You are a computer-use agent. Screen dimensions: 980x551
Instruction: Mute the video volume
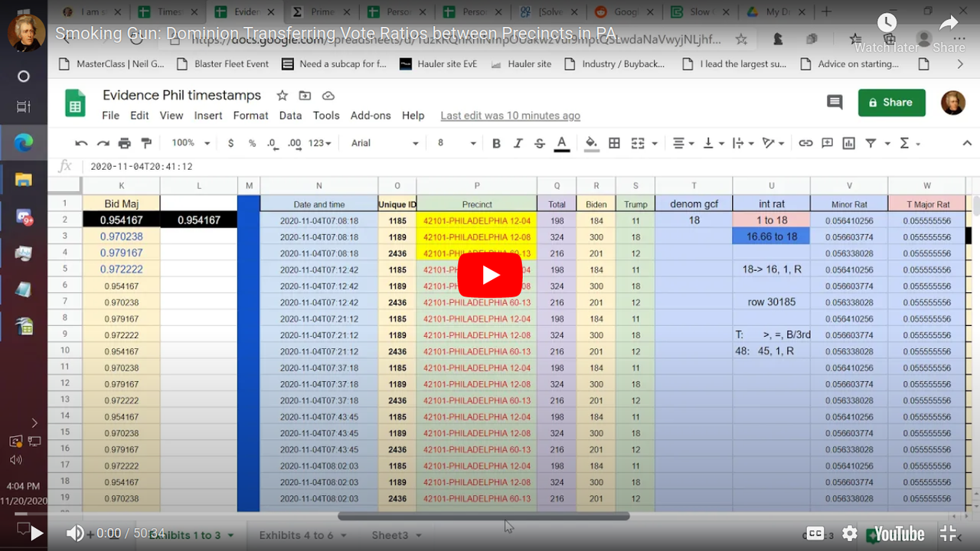75,533
